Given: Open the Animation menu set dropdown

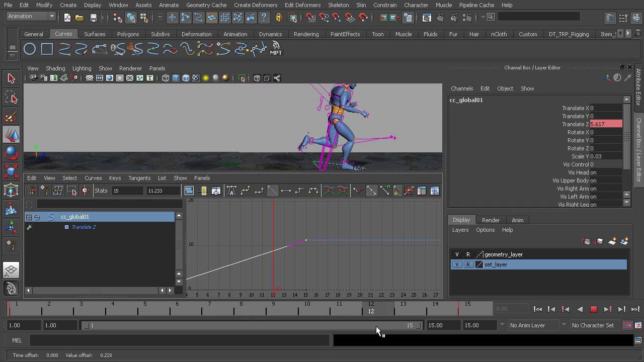Looking at the screenshot, I should (x=51, y=17).
